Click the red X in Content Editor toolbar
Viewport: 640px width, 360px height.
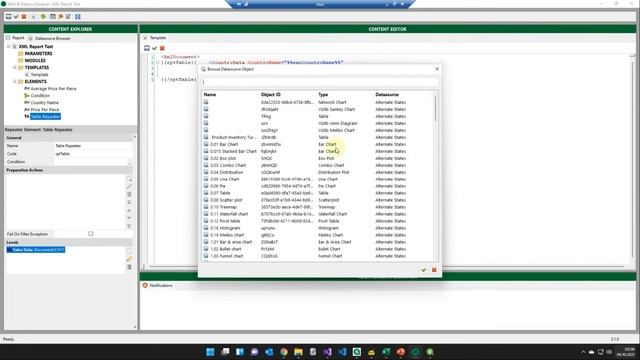point(162,48)
